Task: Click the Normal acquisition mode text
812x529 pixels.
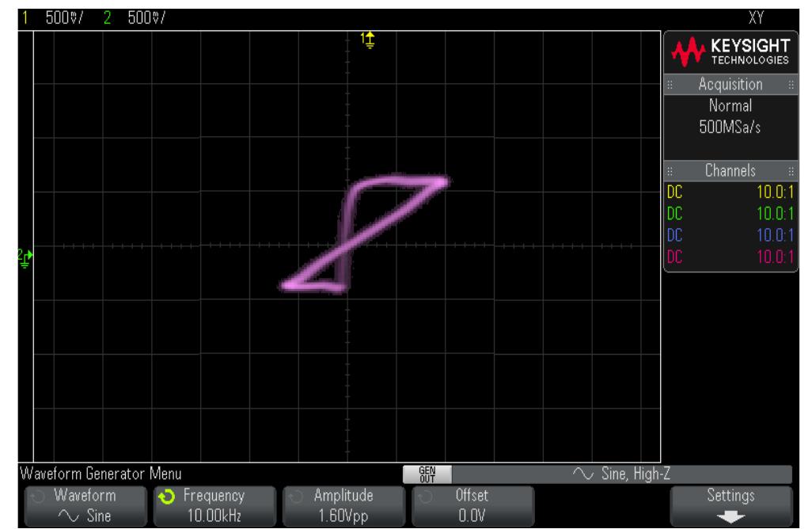Action: [x=730, y=105]
